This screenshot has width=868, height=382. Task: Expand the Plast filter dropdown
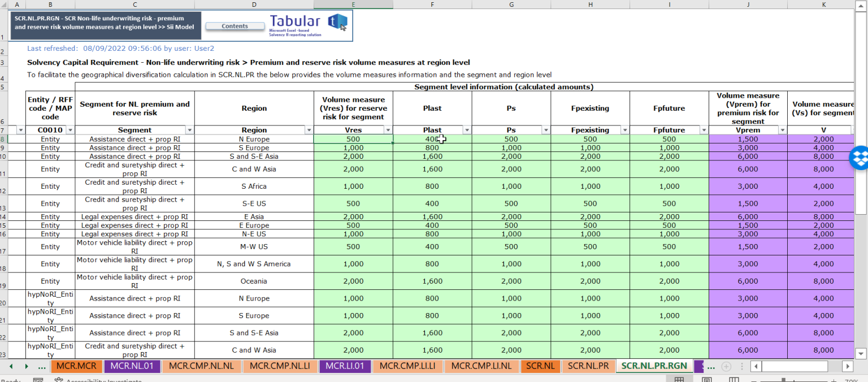coord(467,130)
